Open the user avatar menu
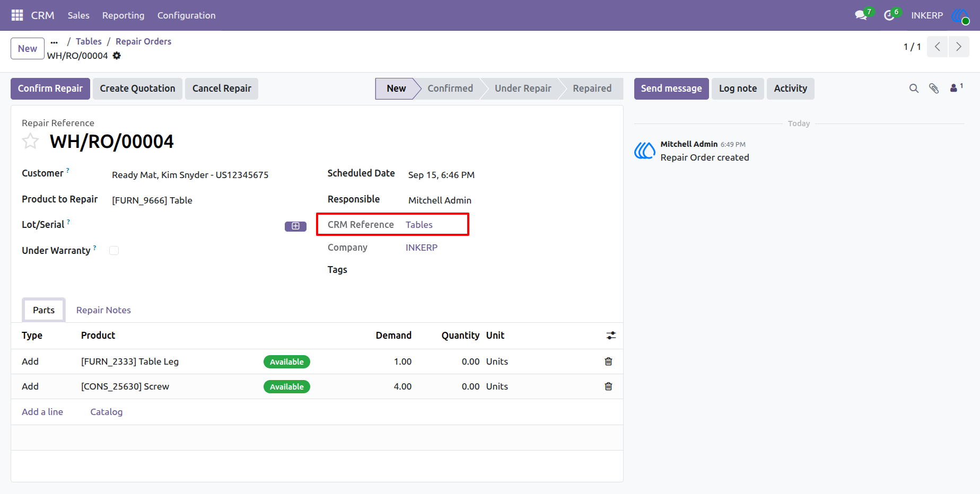Viewport: 980px width, 494px height. point(960,15)
